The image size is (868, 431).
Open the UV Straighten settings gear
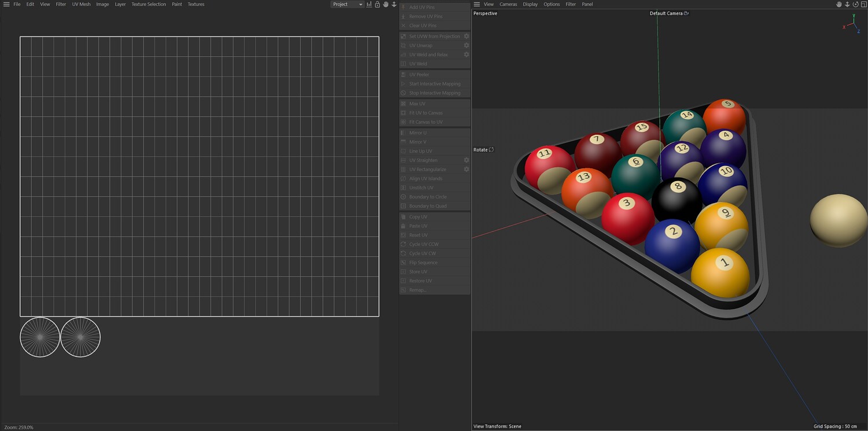click(x=466, y=160)
